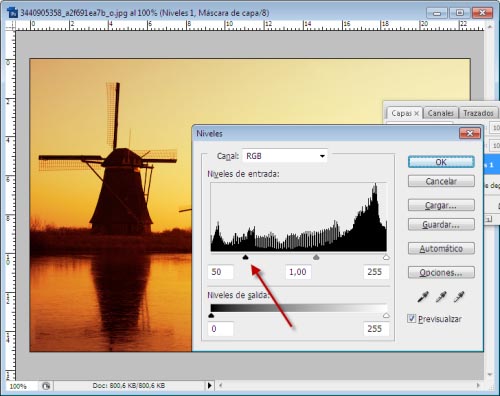This screenshot has width=500, height=396.
Task: Toggle the Previsualizar checkbox
Action: (412, 319)
